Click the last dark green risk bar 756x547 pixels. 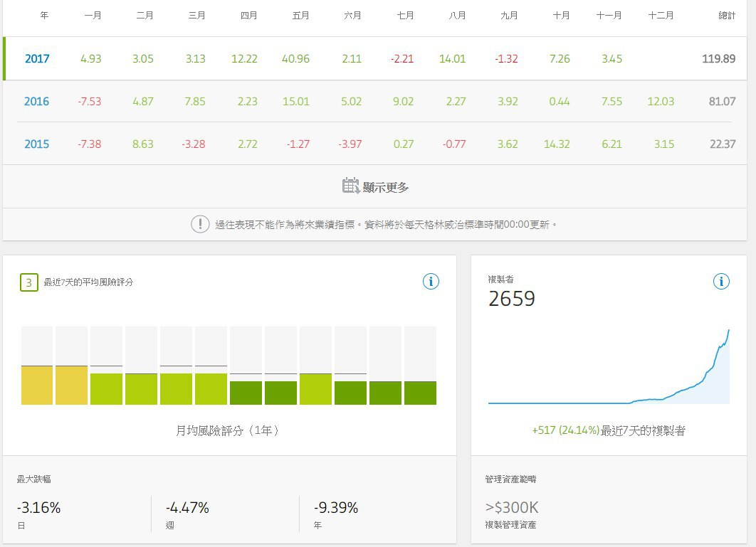click(x=421, y=393)
